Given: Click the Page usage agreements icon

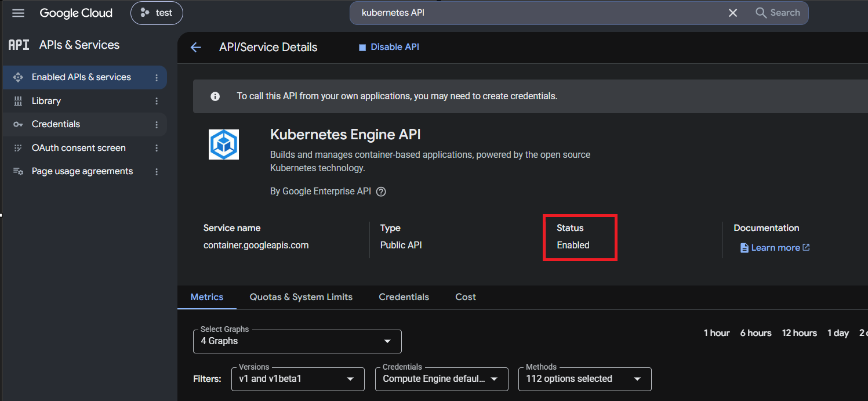Looking at the screenshot, I should [x=18, y=171].
